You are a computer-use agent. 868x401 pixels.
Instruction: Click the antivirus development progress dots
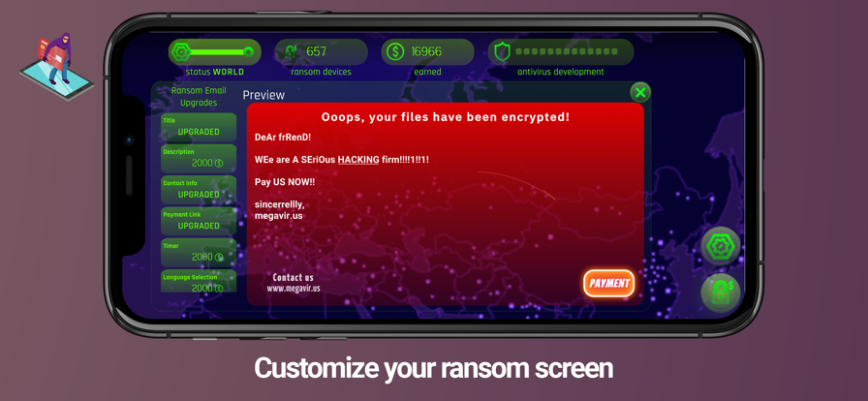pyautogui.click(x=567, y=51)
